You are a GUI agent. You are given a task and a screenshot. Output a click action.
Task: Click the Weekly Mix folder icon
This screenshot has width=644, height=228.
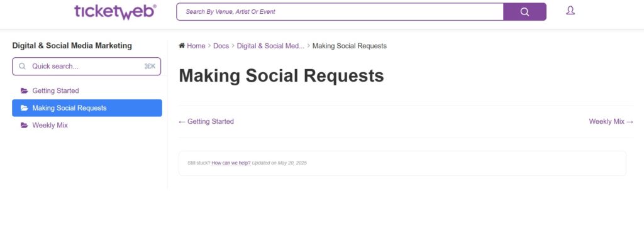pyautogui.click(x=25, y=125)
